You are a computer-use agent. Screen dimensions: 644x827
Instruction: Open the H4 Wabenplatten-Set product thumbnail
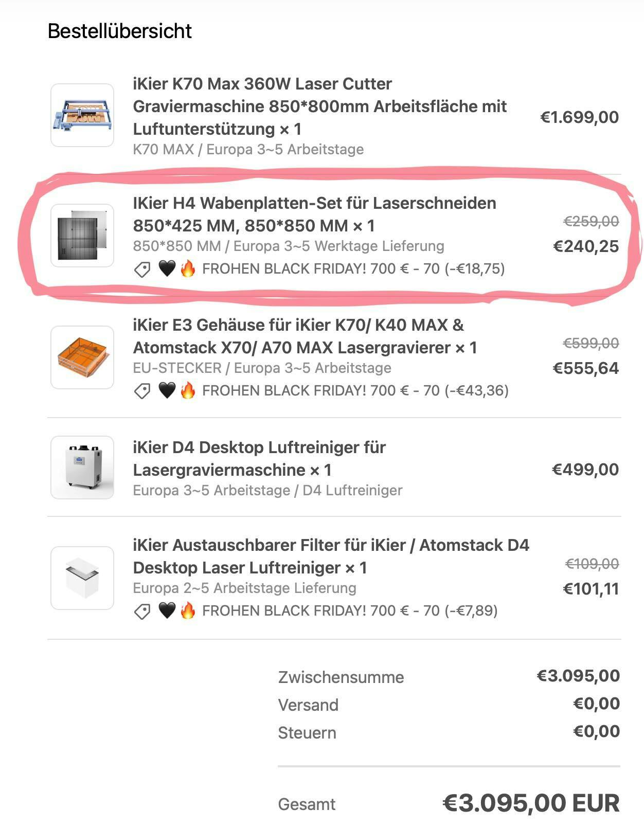82,236
